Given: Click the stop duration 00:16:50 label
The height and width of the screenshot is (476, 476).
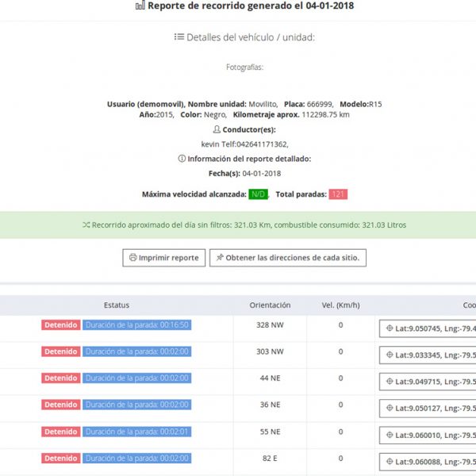Looking at the screenshot, I should pyautogui.click(x=136, y=324).
